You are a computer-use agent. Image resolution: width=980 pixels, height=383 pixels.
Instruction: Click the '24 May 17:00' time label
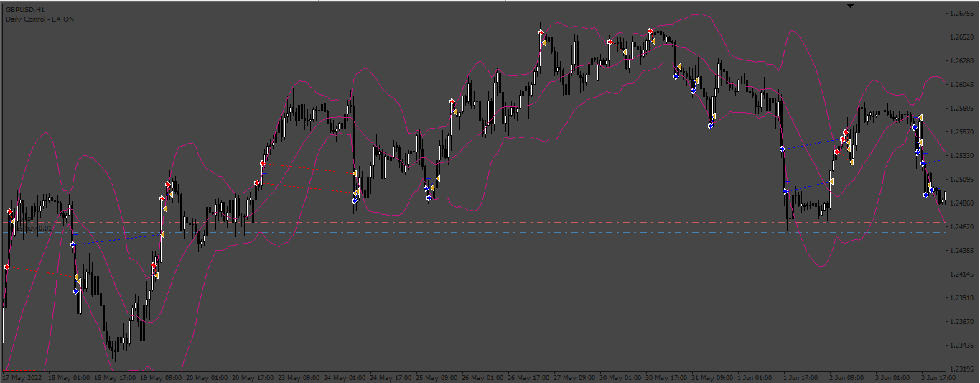coord(391,377)
